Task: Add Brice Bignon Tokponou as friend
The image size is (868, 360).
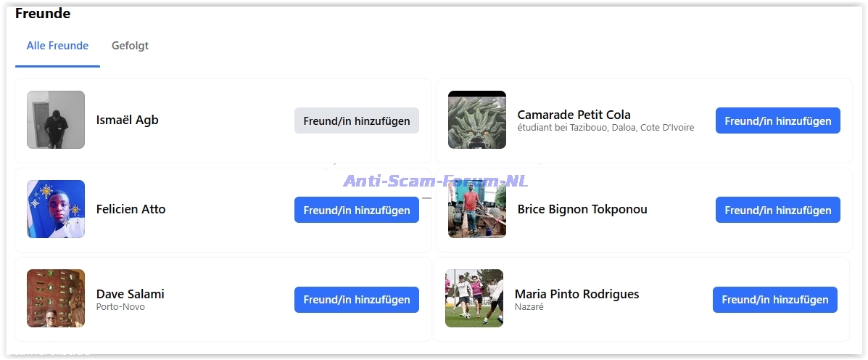Action: tap(777, 210)
